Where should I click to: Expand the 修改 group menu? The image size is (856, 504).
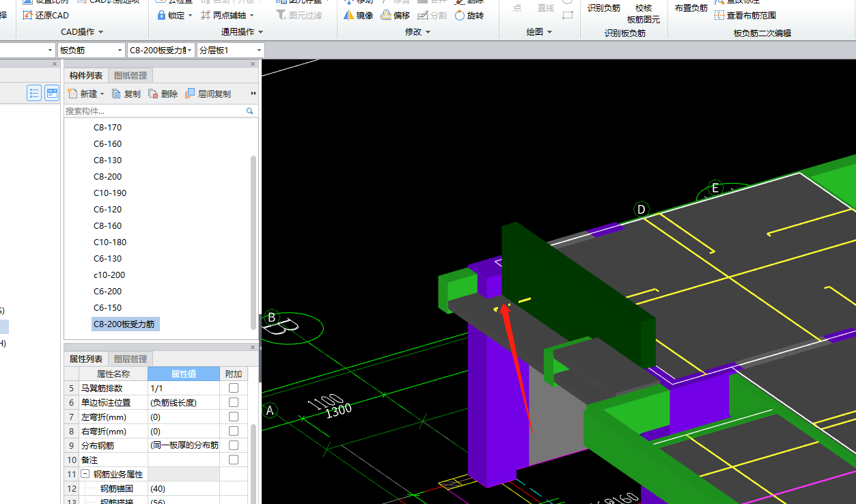click(418, 32)
